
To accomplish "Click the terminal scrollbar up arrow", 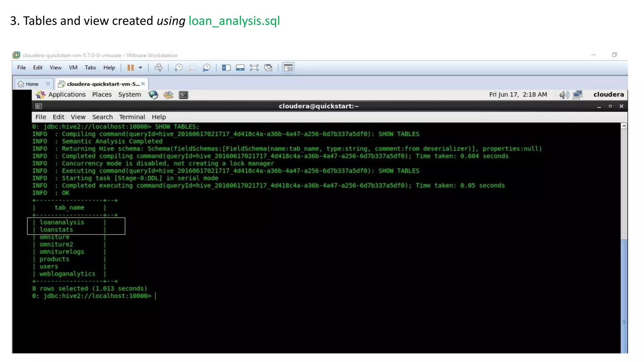I will (x=624, y=126).
